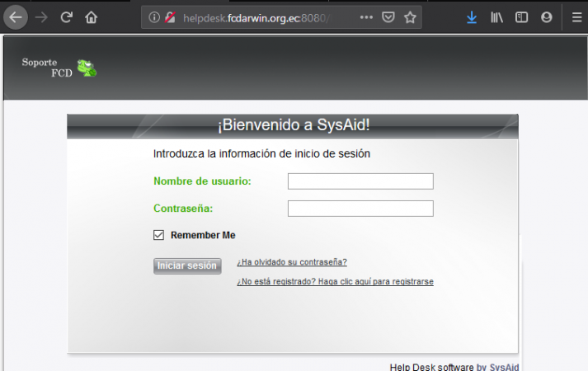Open the library bookshelf icon
The image size is (588, 371).
pos(497,17)
